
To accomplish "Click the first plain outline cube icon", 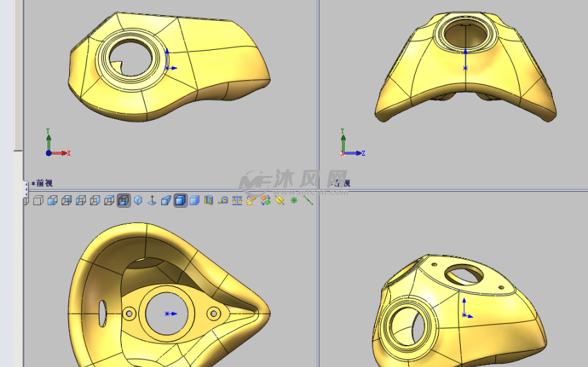I will click(38, 201).
